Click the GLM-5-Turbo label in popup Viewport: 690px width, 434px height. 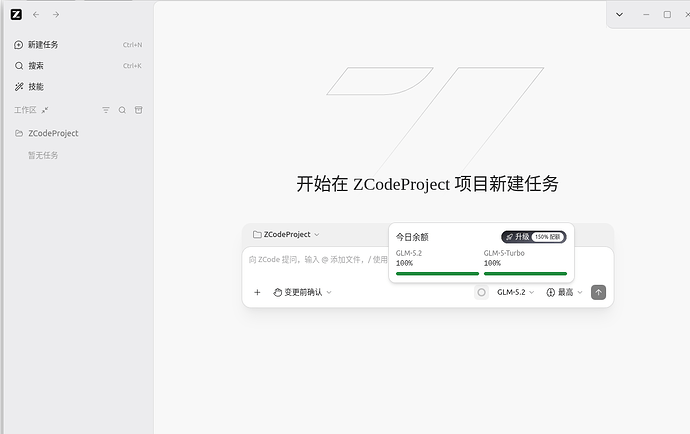[x=504, y=253]
